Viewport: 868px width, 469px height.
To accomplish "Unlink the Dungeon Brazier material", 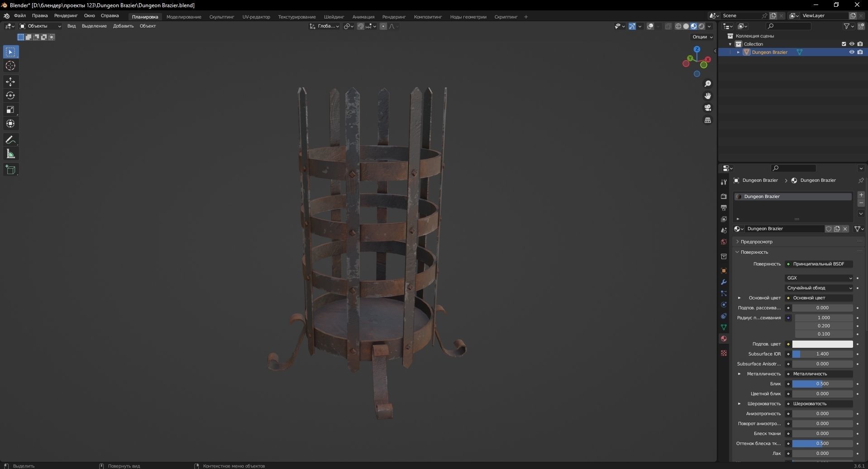I will tap(845, 229).
